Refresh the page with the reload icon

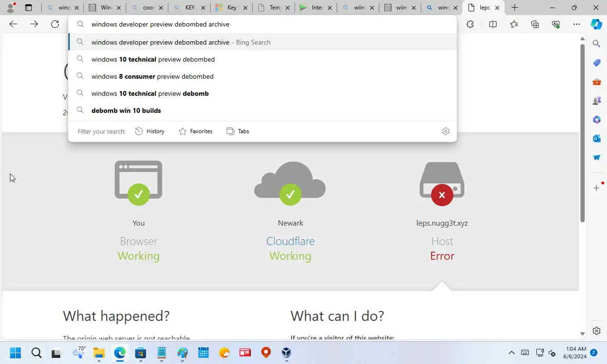[x=55, y=24]
